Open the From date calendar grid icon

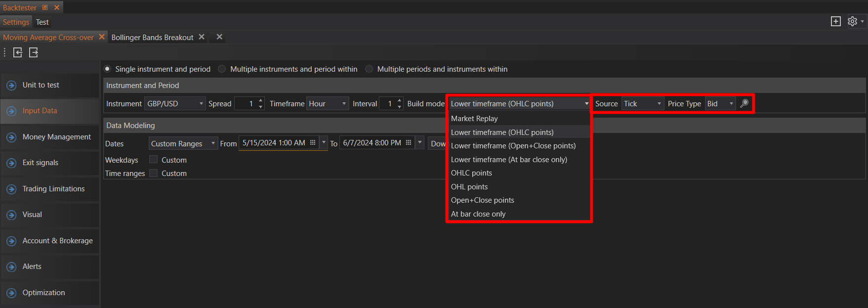pos(313,143)
